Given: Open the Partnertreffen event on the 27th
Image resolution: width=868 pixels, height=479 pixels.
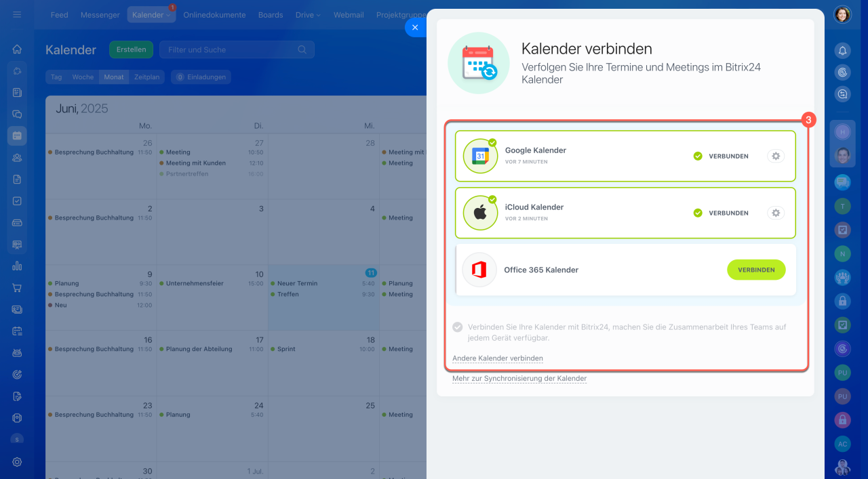Looking at the screenshot, I should point(212,174).
